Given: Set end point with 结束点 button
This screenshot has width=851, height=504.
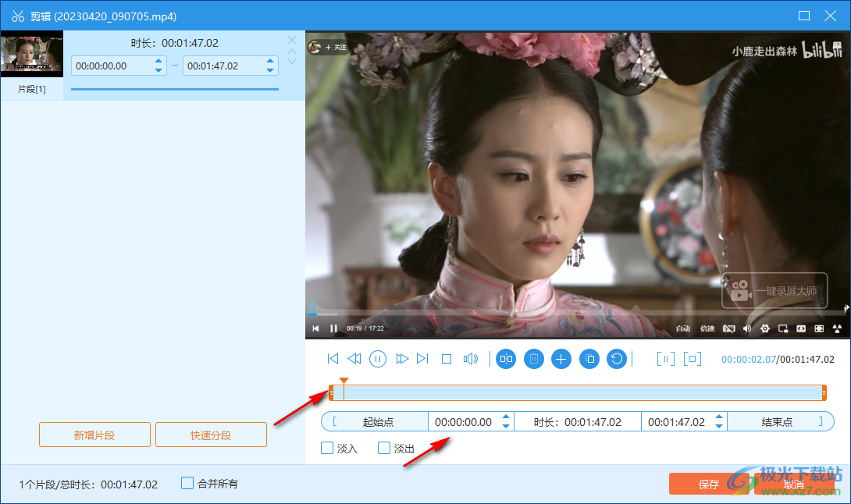Looking at the screenshot, I should (780, 421).
